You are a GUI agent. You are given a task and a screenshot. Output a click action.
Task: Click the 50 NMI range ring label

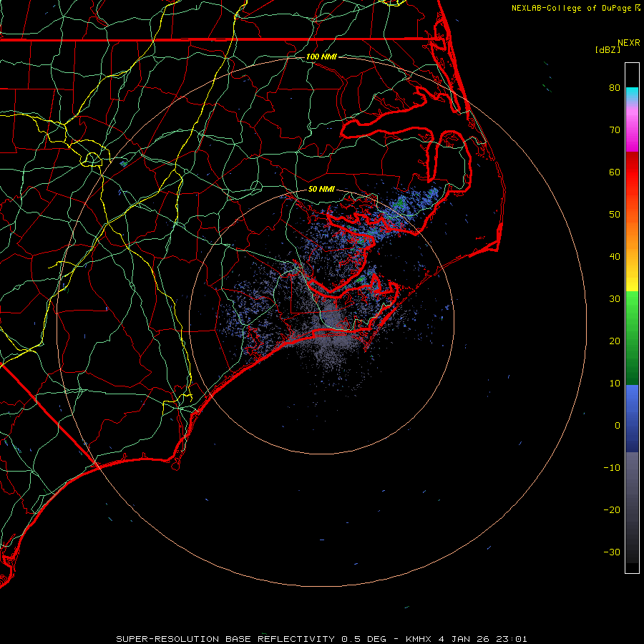pos(321,189)
